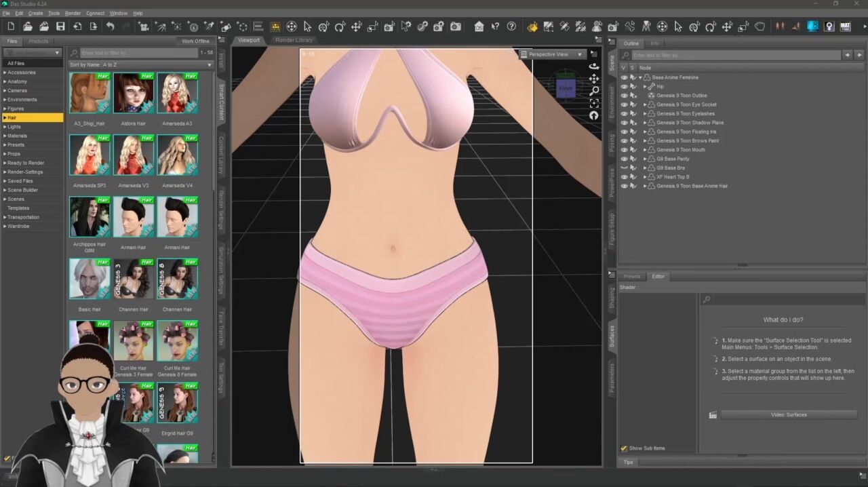Open the Render menu

[73, 13]
